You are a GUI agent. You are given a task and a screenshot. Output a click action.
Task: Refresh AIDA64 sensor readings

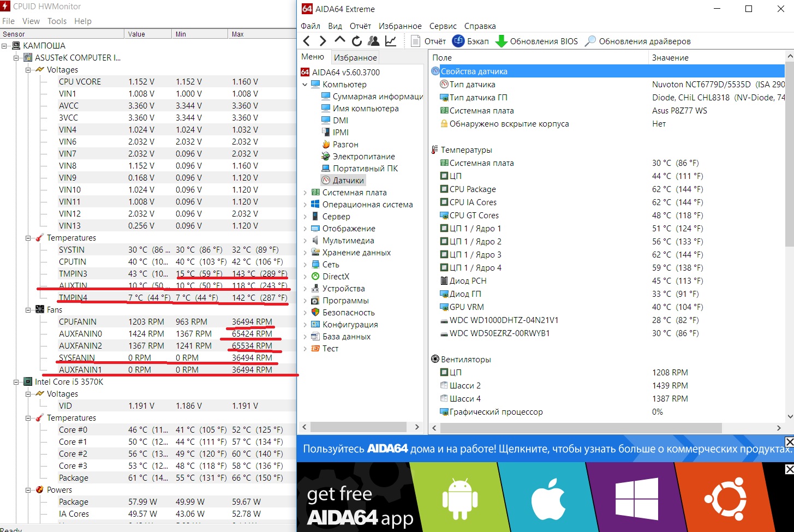[357, 41]
